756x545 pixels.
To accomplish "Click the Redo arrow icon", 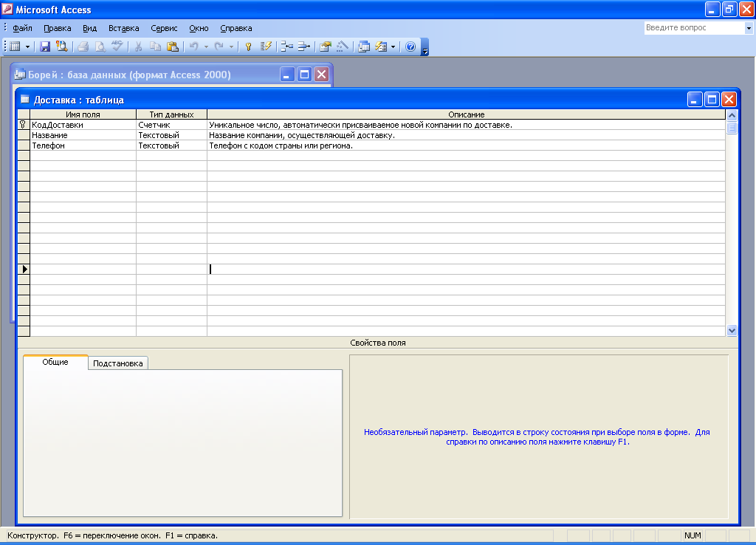I will pos(219,47).
